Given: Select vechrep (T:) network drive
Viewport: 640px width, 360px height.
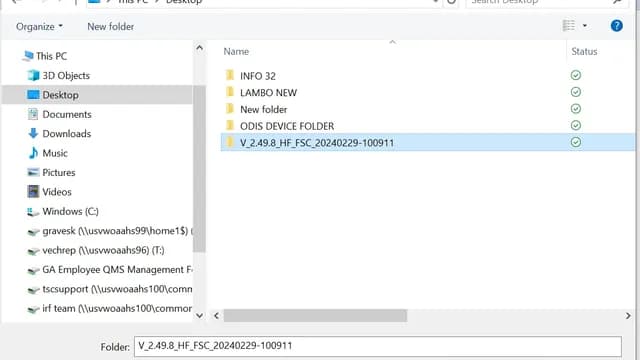Looking at the screenshot, I should point(103,250).
